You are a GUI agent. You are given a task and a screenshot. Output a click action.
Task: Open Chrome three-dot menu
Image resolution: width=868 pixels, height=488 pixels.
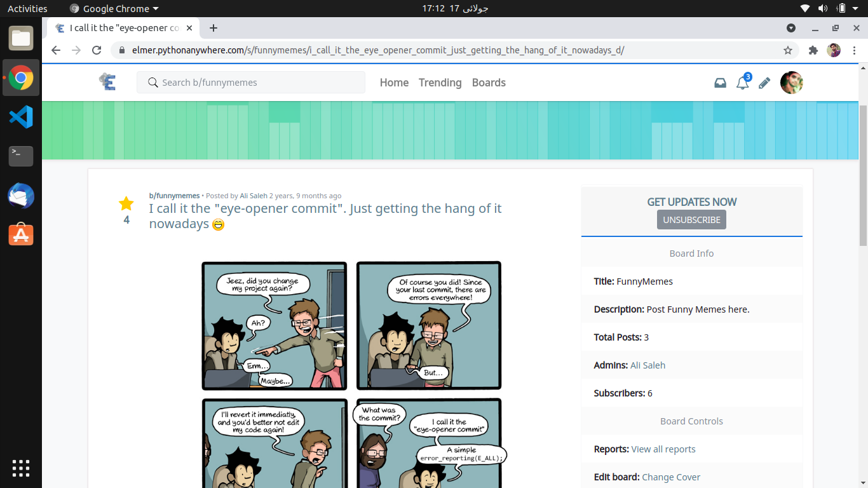tap(854, 50)
